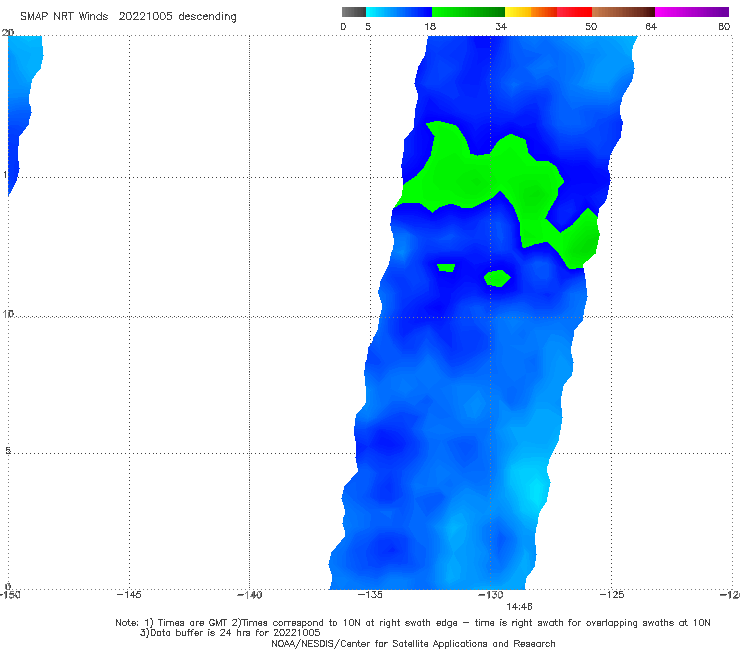Click the small green patch near -132 longitude
The height and width of the screenshot is (650, 740).
[x=446, y=268]
